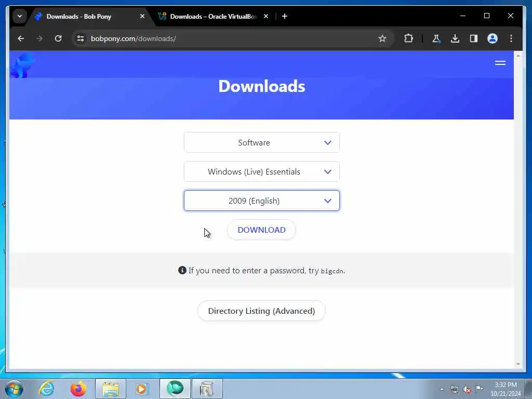Add a new browser tab
The height and width of the screenshot is (399, 532).
285,16
